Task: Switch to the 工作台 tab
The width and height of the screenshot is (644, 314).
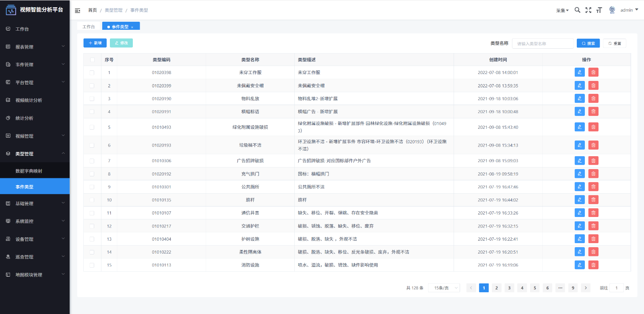Action: point(89,27)
